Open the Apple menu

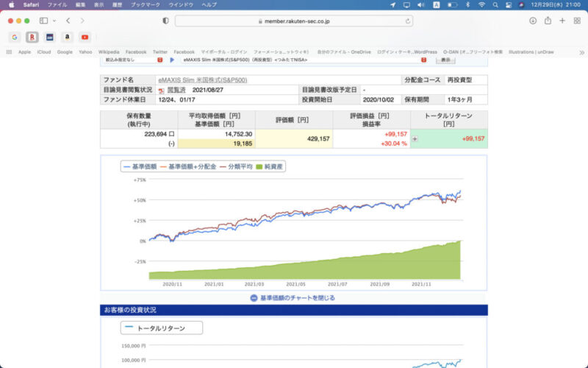pyautogui.click(x=11, y=5)
